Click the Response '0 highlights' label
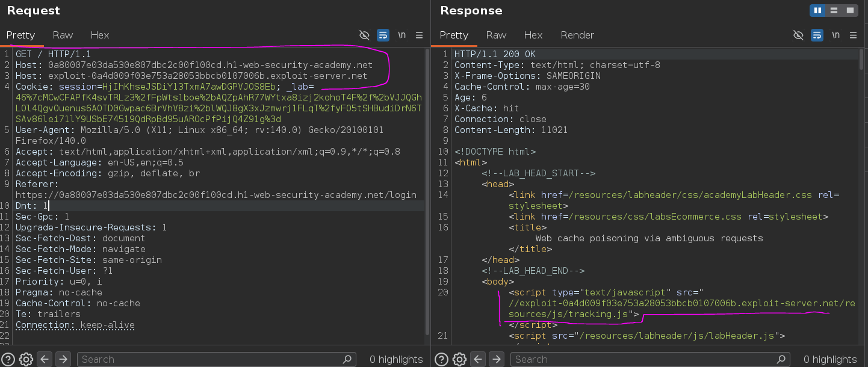The height and width of the screenshot is (367, 868). coord(830,359)
